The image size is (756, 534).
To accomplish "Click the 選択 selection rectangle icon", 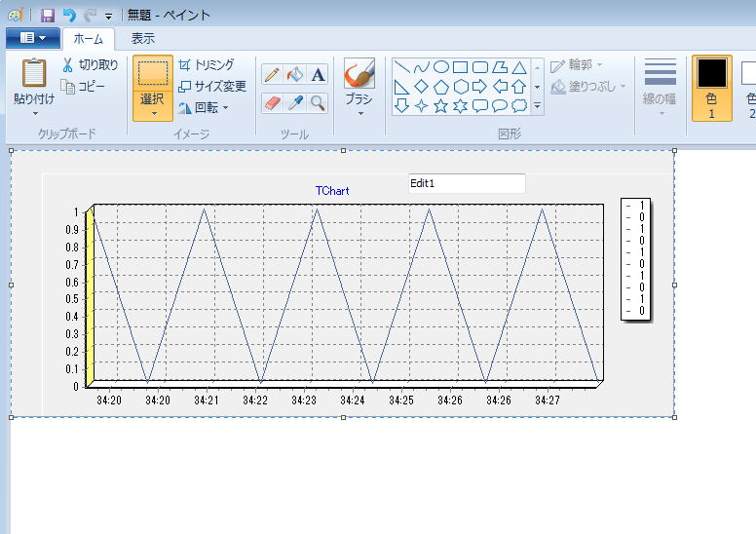I will coord(153,73).
